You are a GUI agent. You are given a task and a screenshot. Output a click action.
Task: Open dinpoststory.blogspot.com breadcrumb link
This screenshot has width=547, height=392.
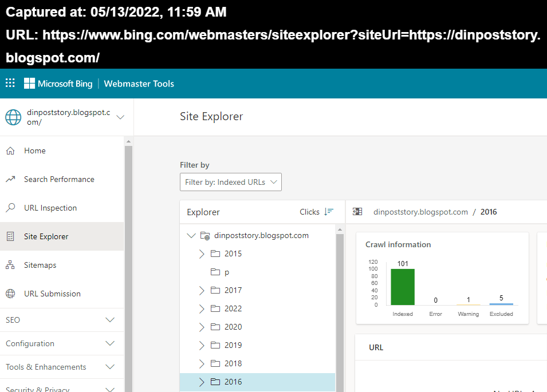(420, 212)
